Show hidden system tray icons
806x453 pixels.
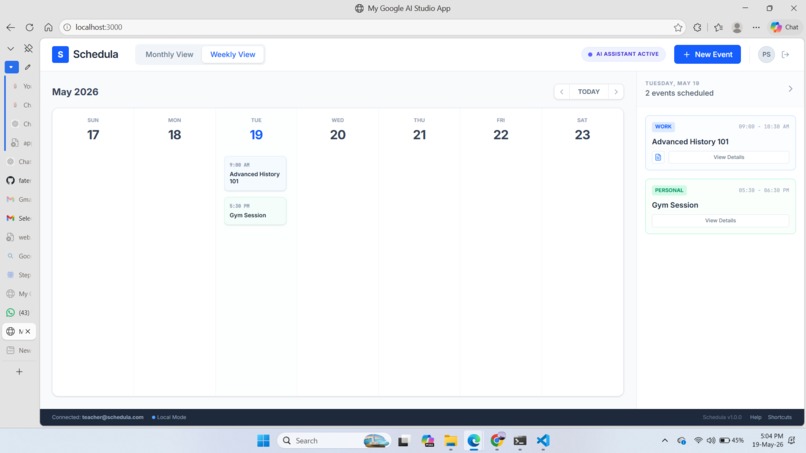(664, 441)
